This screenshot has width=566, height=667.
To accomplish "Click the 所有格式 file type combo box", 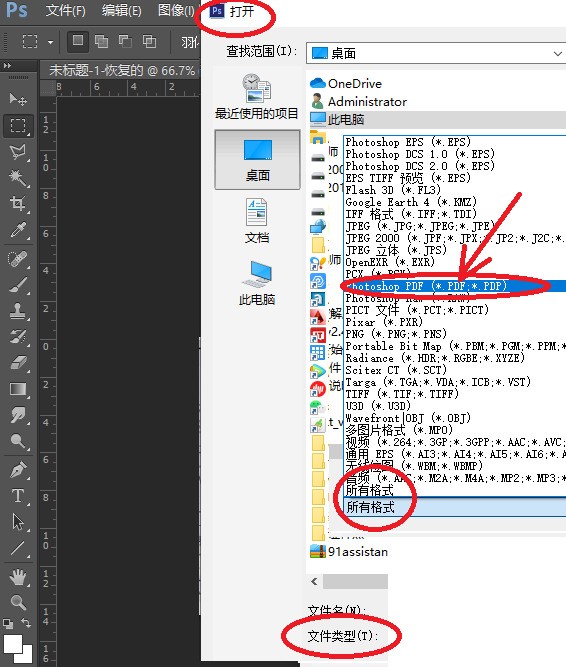I will pyautogui.click(x=455, y=507).
